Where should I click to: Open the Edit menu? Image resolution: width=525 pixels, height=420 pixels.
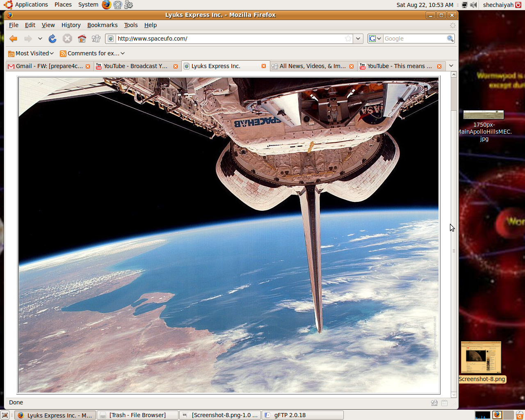[x=30, y=25]
